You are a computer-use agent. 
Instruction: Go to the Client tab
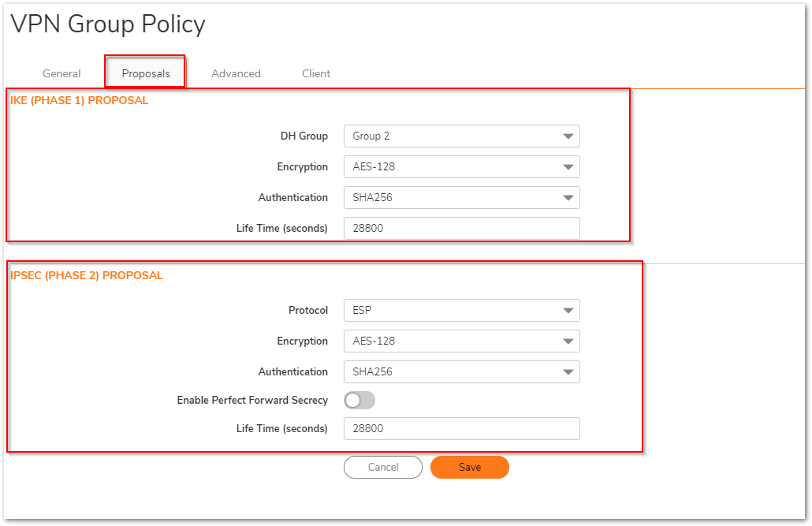[316, 73]
